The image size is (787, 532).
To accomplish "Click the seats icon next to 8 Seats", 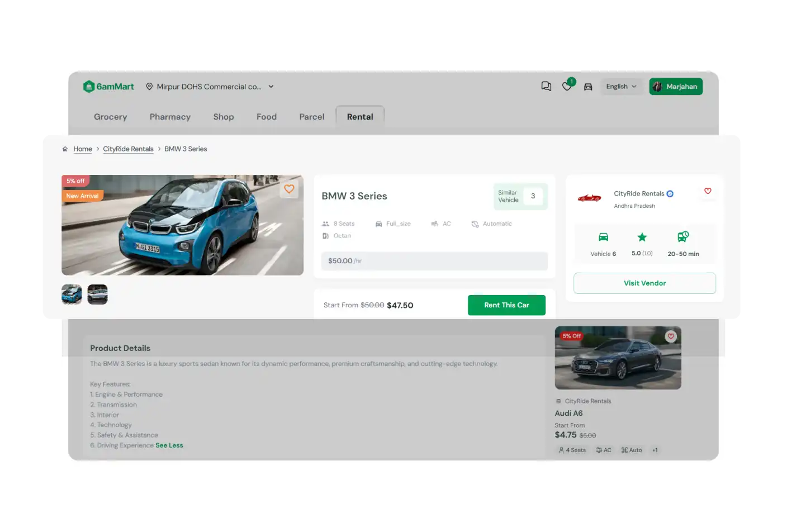I will (x=326, y=224).
